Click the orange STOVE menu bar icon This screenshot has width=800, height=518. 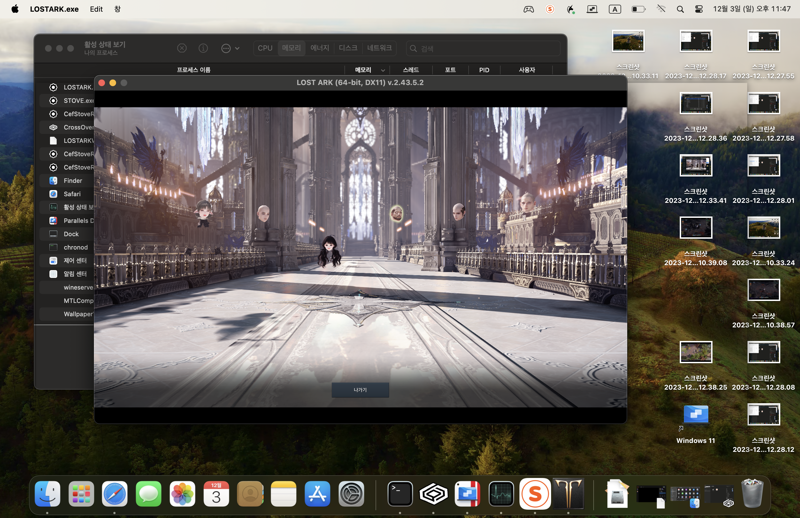pyautogui.click(x=549, y=9)
